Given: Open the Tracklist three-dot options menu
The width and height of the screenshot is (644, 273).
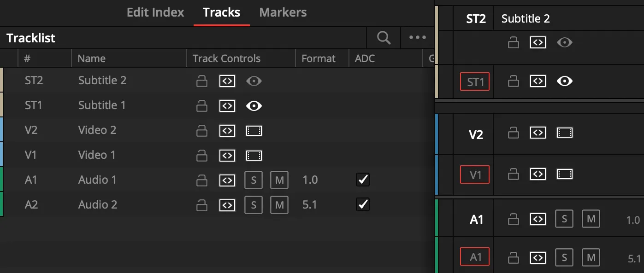Looking at the screenshot, I should coord(418,38).
